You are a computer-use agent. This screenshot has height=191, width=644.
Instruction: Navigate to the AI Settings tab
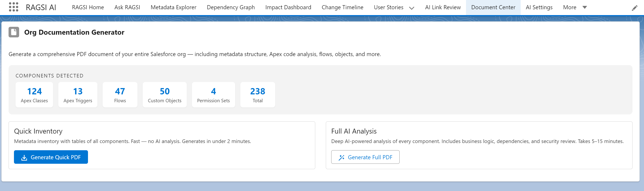pos(539,7)
